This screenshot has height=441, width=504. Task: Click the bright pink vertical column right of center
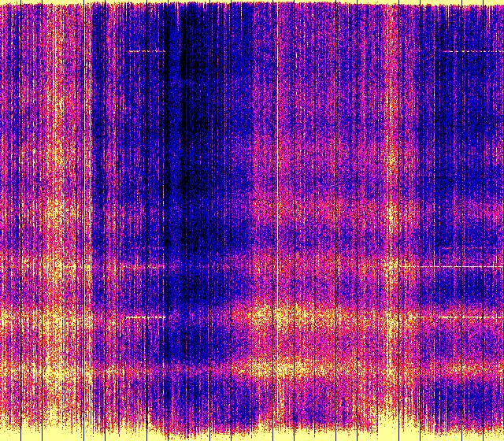390,157
